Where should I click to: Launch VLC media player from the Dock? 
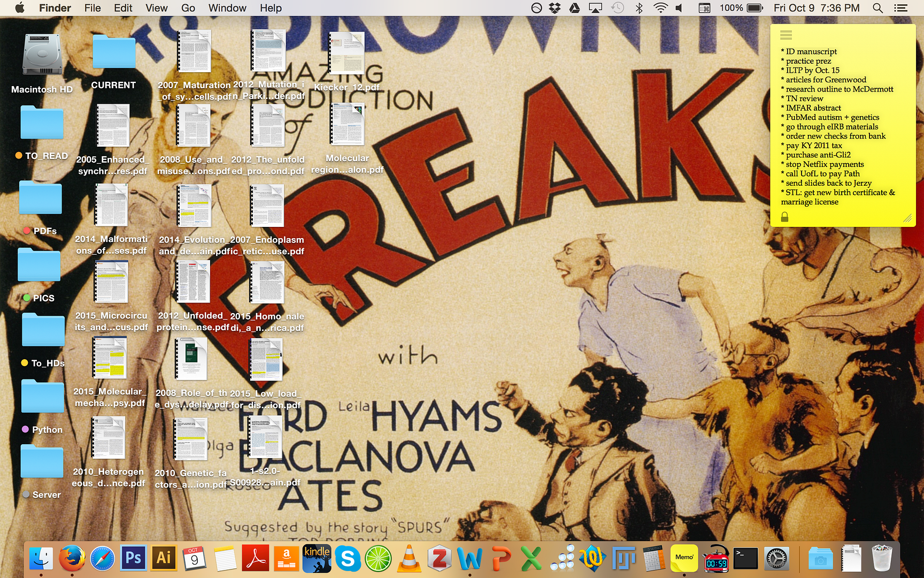tap(409, 559)
